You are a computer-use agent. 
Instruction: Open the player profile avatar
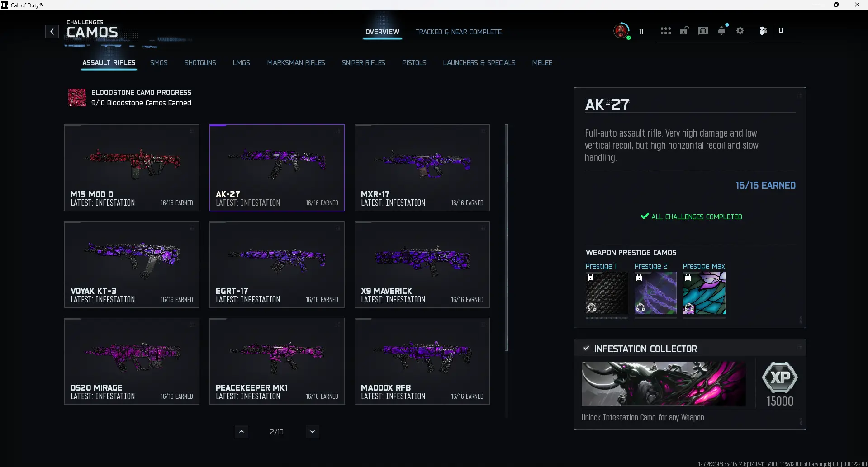pos(621,31)
